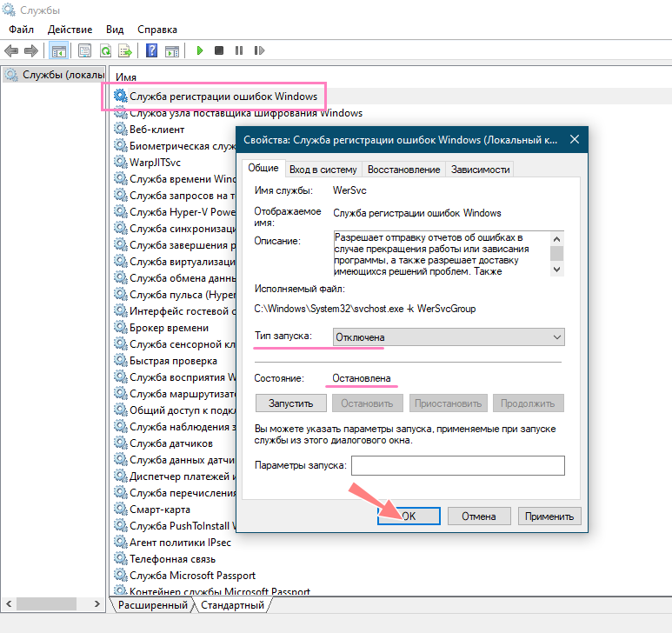Viewport: 672px width, 633px height.
Task: Switch to the Зависимости tab
Action: coord(480,170)
